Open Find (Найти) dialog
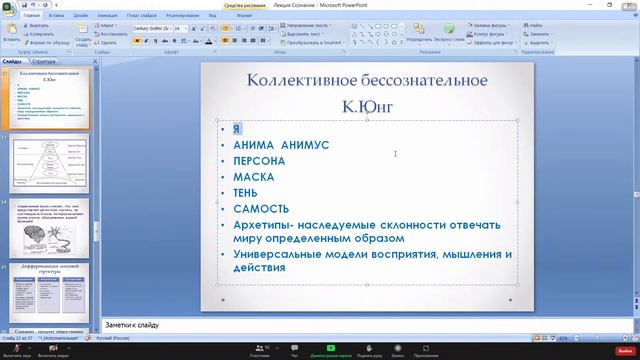The width and height of the screenshot is (640, 360). (x=533, y=26)
